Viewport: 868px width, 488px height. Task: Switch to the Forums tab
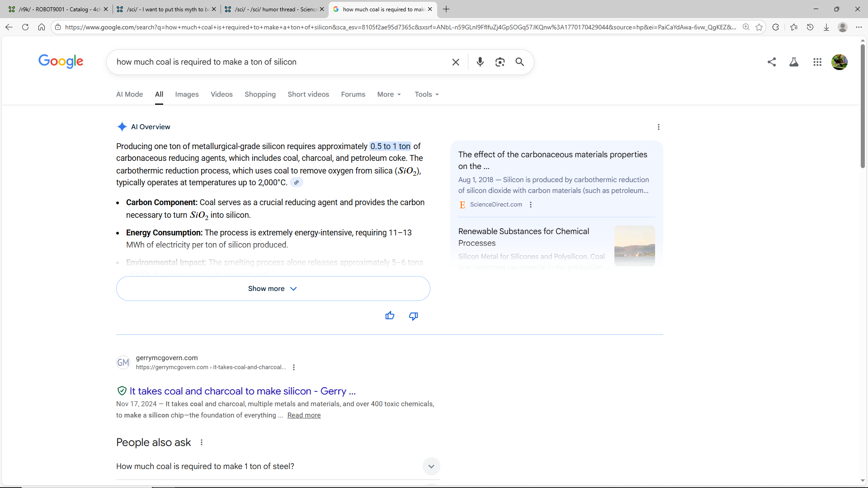point(353,94)
